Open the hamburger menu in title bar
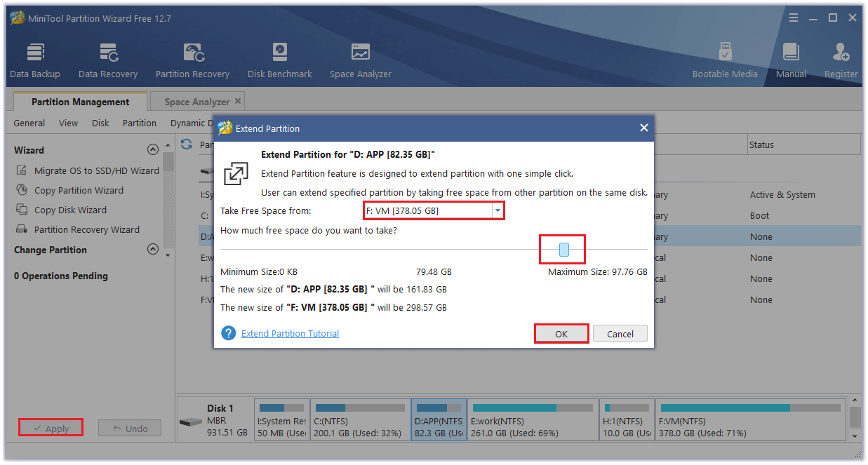This screenshot has width=868, height=465. pos(794,18)
